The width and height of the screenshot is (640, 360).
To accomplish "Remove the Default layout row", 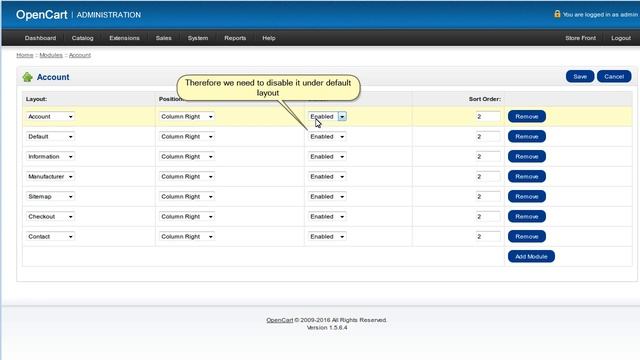I will [527, 136].
